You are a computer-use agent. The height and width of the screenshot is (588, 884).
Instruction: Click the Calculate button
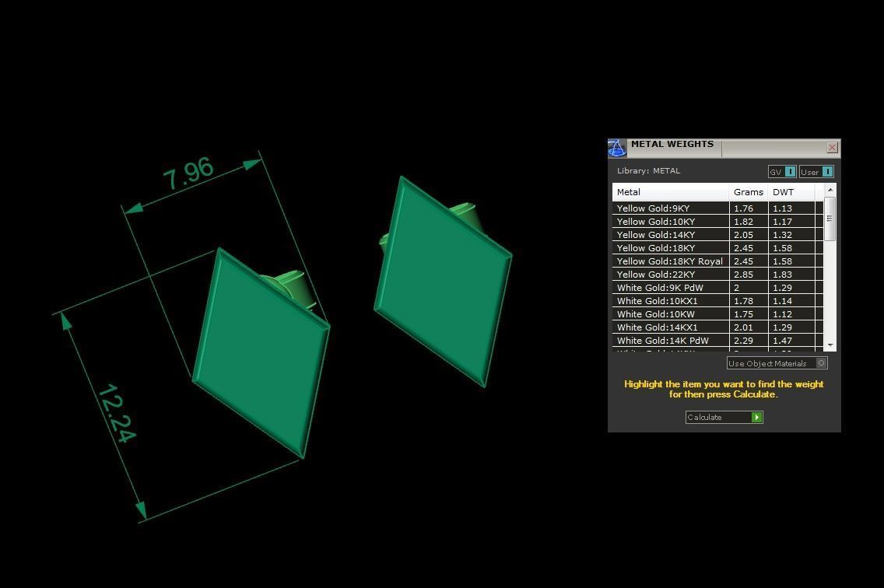coord(724,417)
